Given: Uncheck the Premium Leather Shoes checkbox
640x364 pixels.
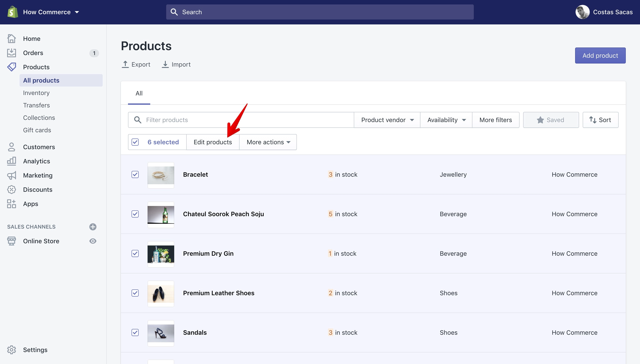Looking at the screenshot, I should 135,293.
